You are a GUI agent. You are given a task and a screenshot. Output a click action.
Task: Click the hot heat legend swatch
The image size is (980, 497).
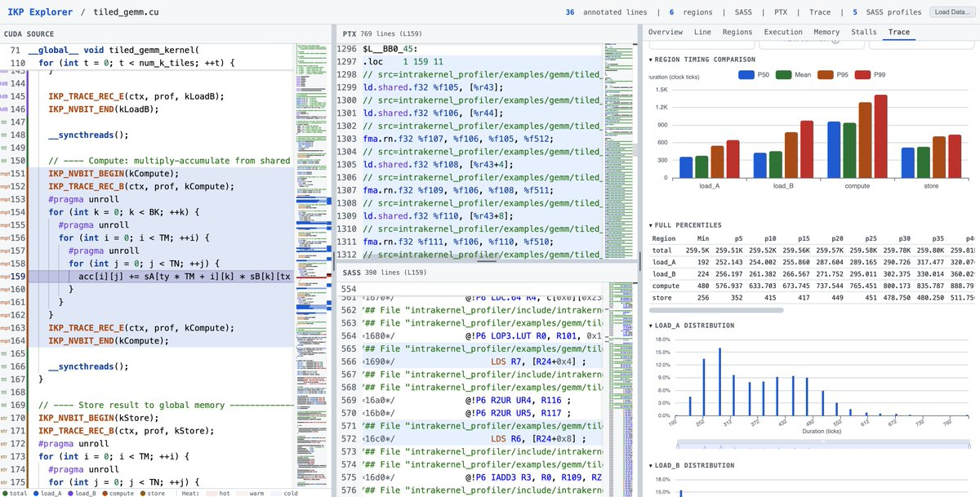point(211,492)
